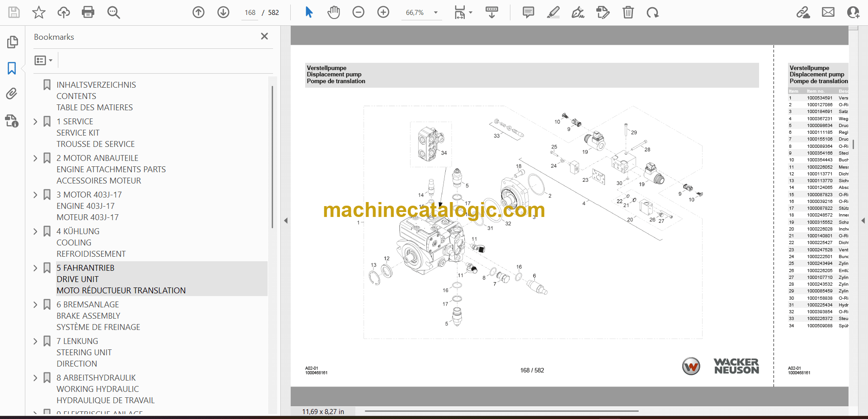The height and width of the screenshot is (419, 868).
Task: Activate the Hand pan tool
Action: (x=334, y=12)
